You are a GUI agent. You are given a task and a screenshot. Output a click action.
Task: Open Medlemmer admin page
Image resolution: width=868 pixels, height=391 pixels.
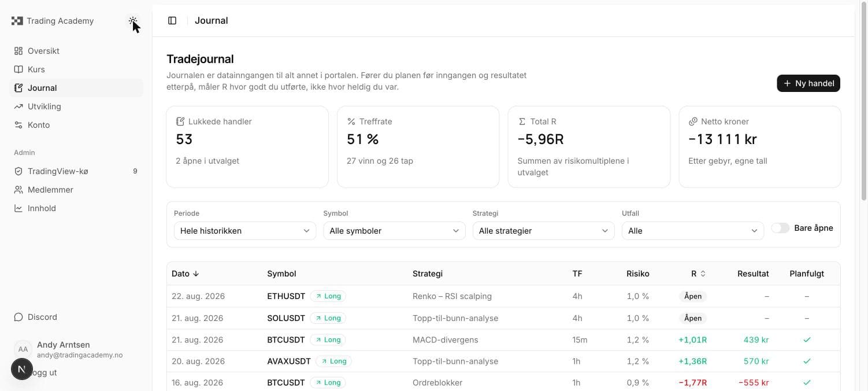click(76, 190)
